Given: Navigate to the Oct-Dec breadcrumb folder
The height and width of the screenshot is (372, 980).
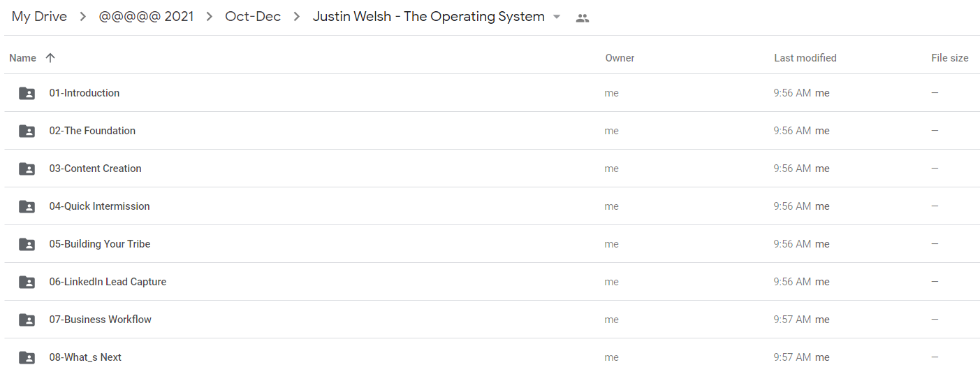Looking at the screenshot, I should (253, 17).
